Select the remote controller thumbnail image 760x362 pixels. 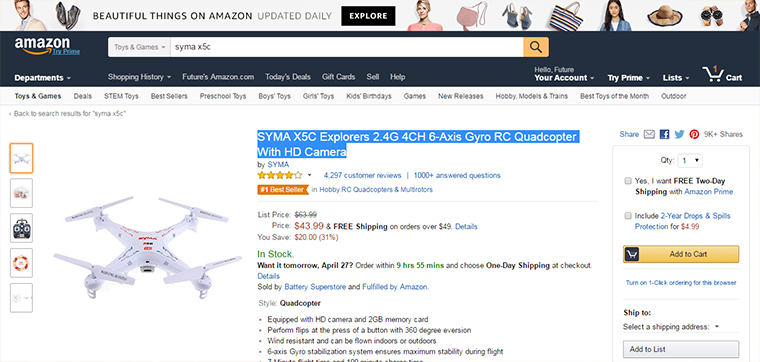click(x=21, y=228)
